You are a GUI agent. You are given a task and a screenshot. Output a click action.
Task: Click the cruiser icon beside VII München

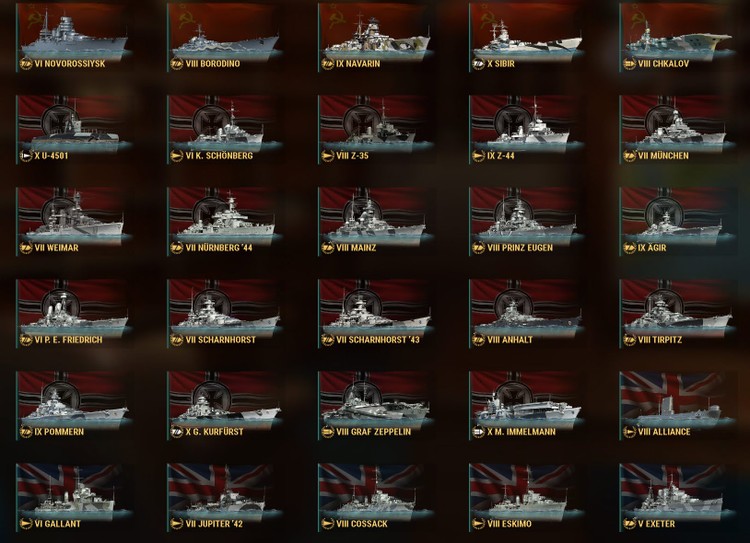[629, 156]
